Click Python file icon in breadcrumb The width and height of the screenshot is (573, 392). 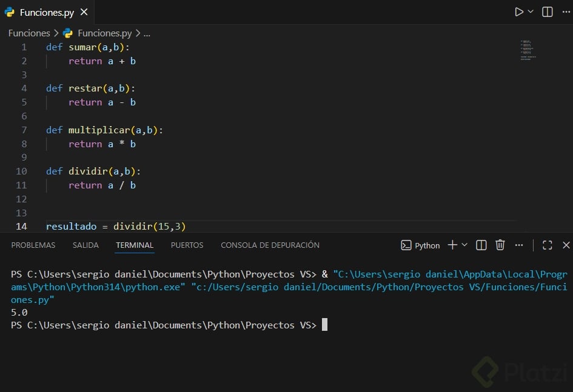tap(67, 33)
